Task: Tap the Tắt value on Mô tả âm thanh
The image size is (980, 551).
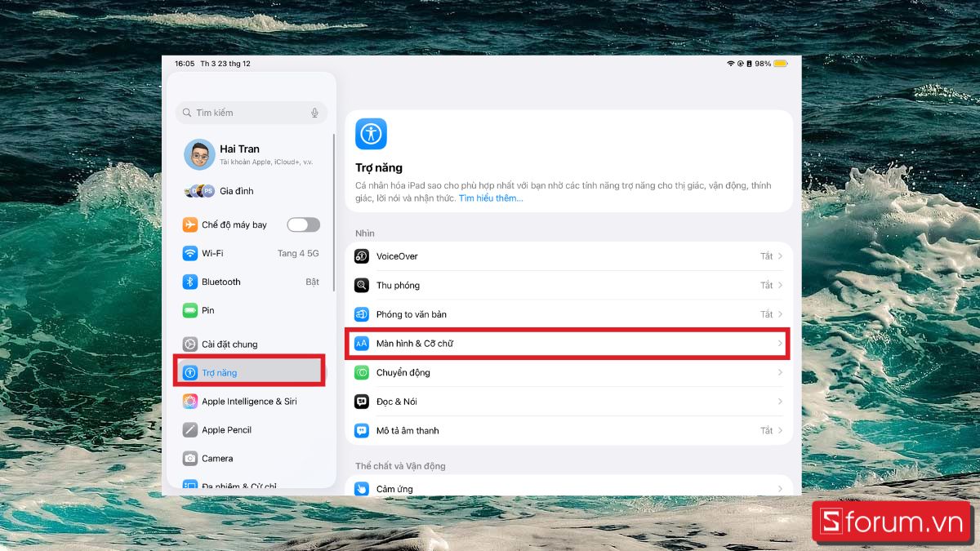Action: click(767, 430)
